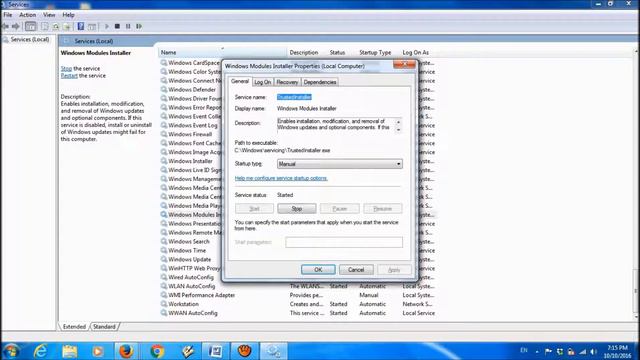Switch to the Dependencies tab
The image size is (640, 360).
[320, 82]
